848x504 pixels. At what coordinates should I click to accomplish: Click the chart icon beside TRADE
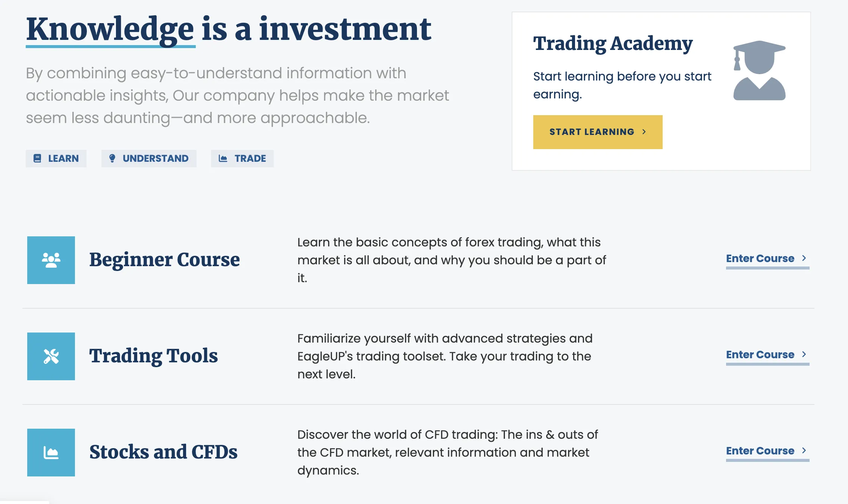click(223, 158)
